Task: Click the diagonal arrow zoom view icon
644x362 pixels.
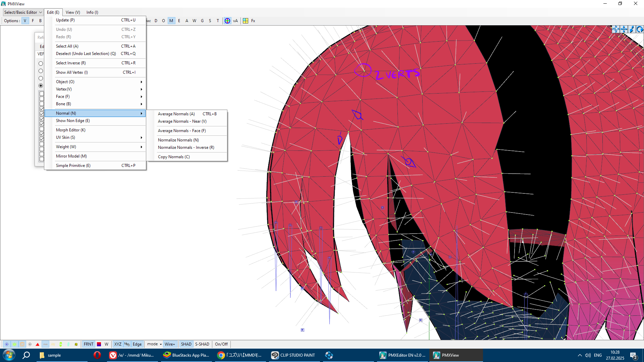Action: 632,29
